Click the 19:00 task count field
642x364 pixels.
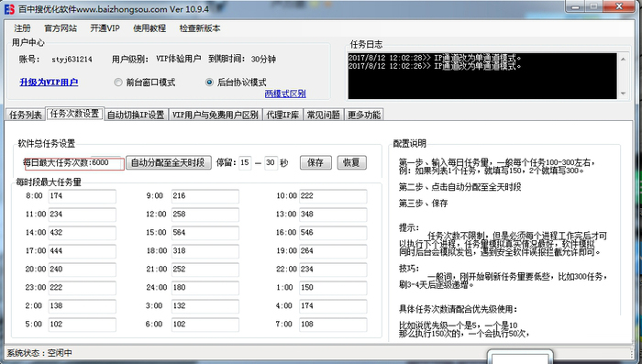tap(333, 251)
